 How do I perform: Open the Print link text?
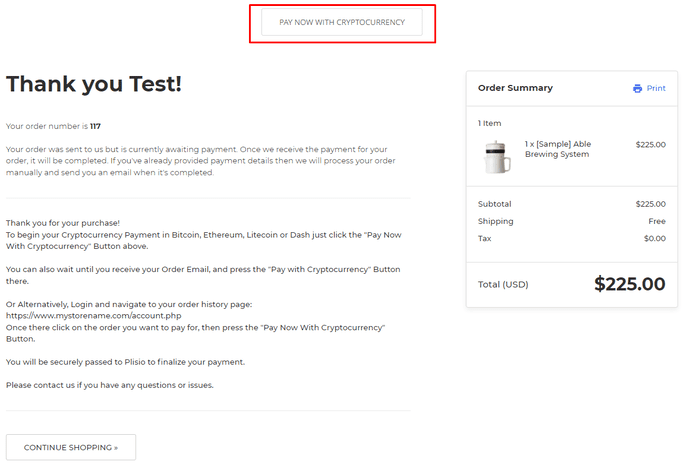click(x=656, y=88)
